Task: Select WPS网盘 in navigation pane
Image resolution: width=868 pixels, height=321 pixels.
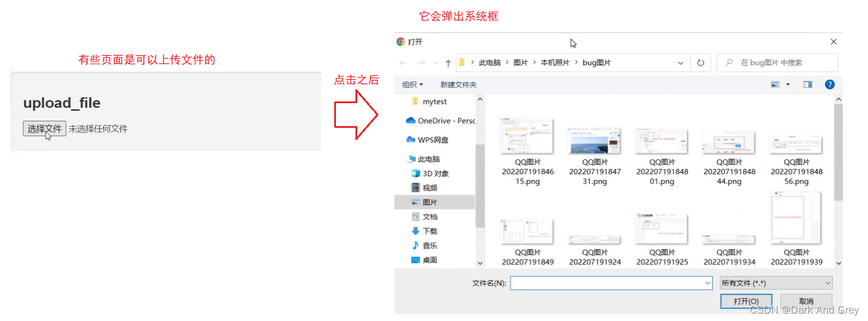Action: coord(427,140)
